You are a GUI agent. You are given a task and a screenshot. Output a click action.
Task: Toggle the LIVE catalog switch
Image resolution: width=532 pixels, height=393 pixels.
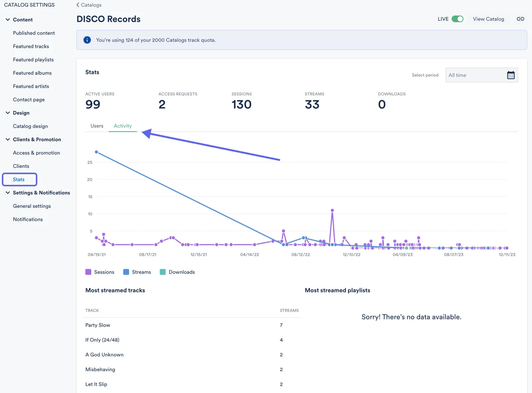click(457, 19)
